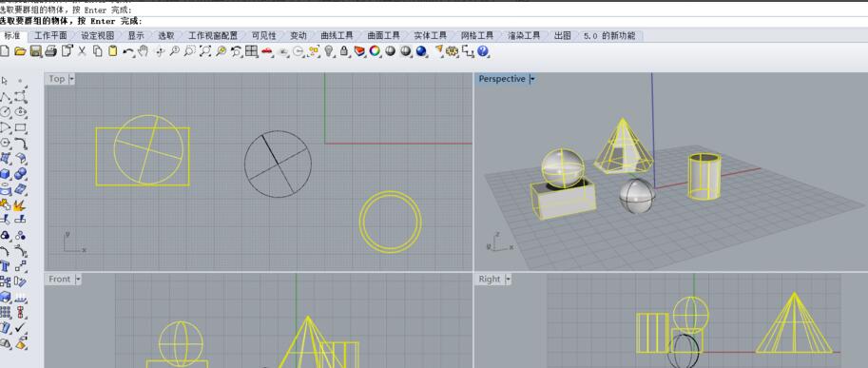Select the Rectangle tool in sidebar
868x368 pixels.
click(21, 127)
